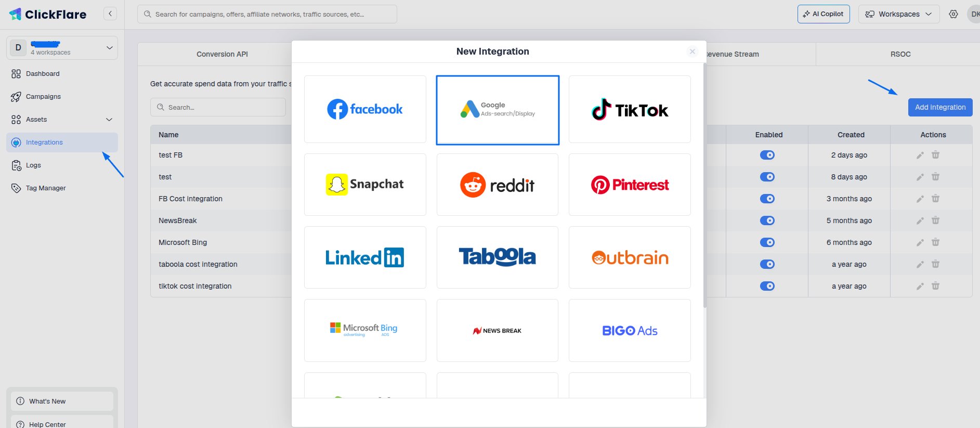Select the Facebook integration card
The height and width of the screenshot is (428, 980).
365,109
